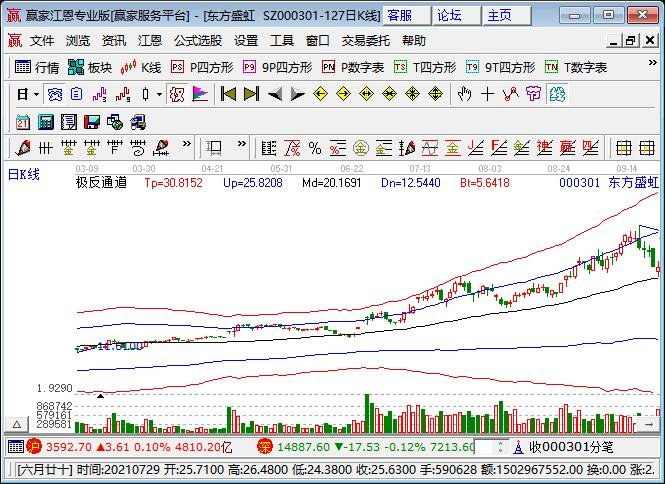Click the black left arrow icon
Image resolution: width=665 pixels, height=484 pixels.
(x=275, y=94)
